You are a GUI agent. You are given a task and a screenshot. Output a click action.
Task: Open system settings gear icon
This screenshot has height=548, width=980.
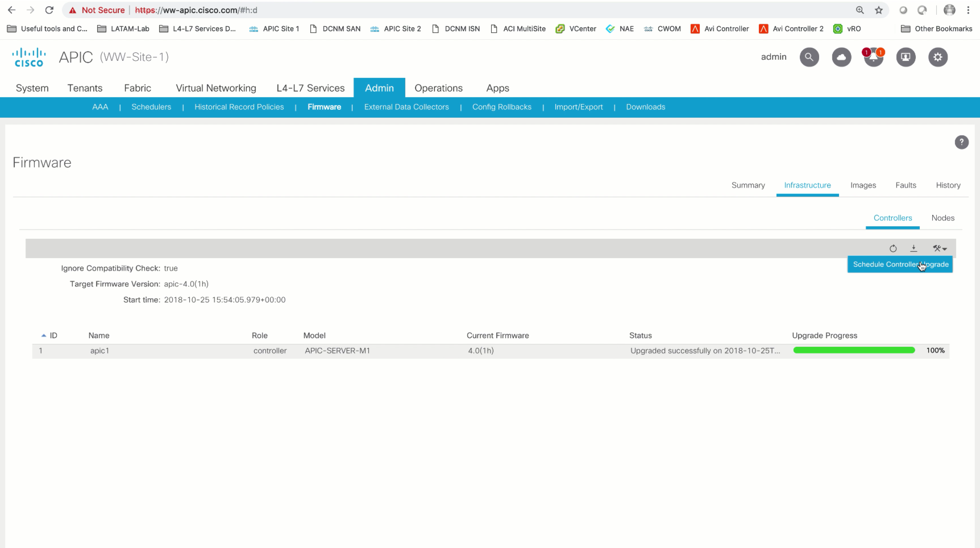click(937, 57)
